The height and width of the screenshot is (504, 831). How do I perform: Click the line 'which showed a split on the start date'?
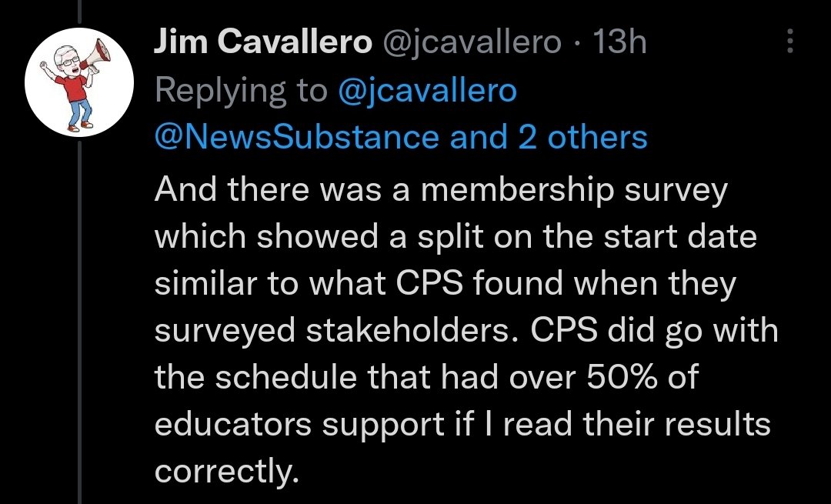point(456,236)
